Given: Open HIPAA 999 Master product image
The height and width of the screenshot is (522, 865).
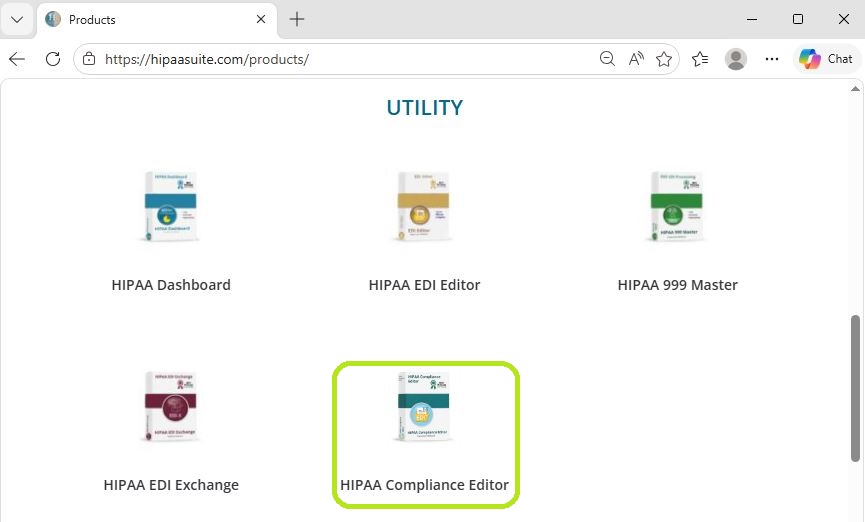Looking at the screenshot, I should pyautogui.click(x=677, y=206).
